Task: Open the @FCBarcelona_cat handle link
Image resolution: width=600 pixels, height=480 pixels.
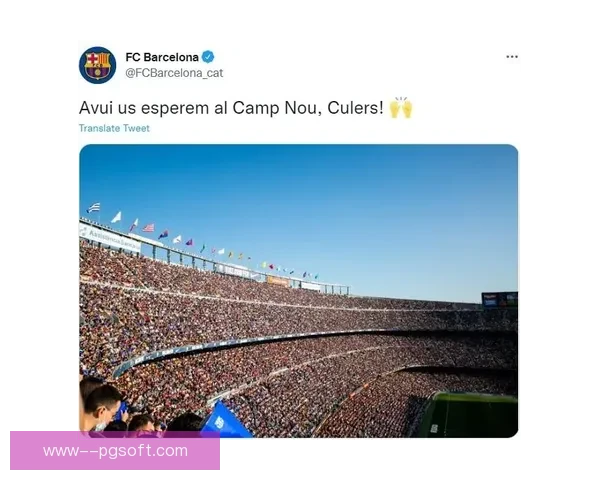Action: click(174, 73)
